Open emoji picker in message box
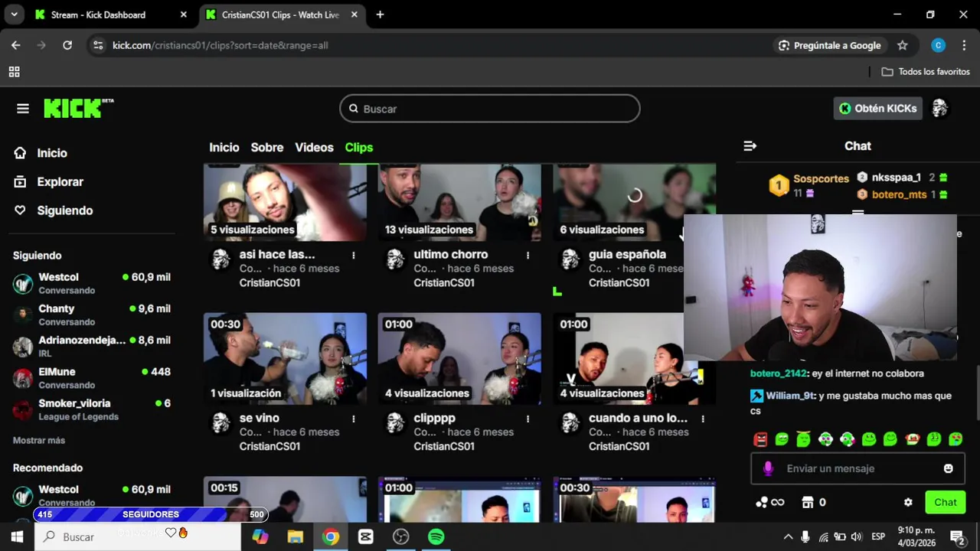The width and height of the screenshot is (980, 551). click(949, 468)
